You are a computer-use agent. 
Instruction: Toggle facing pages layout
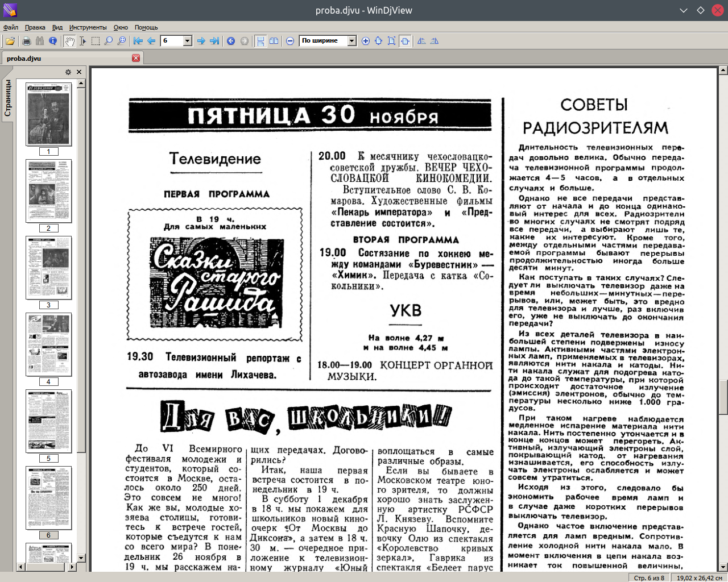point(274,41)
